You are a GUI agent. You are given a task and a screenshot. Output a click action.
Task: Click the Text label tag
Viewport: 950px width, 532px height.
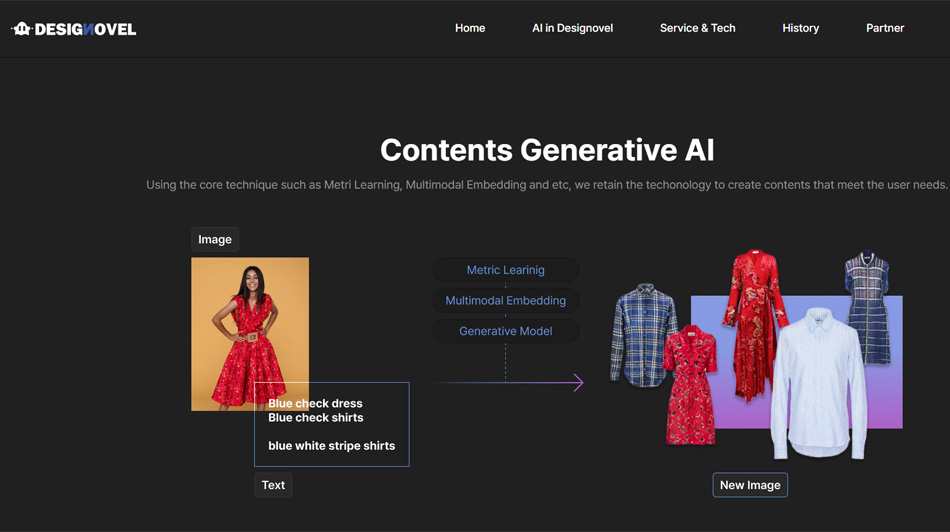coord(273,485)
